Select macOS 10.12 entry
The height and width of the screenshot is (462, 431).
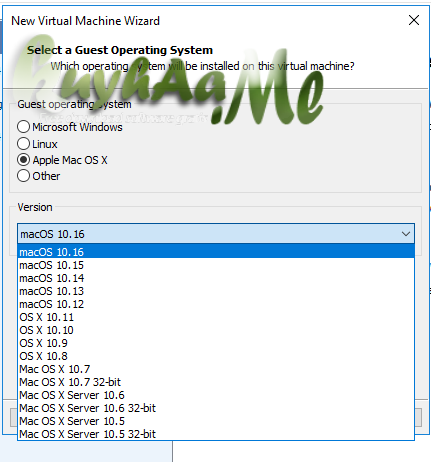(216, 304)
